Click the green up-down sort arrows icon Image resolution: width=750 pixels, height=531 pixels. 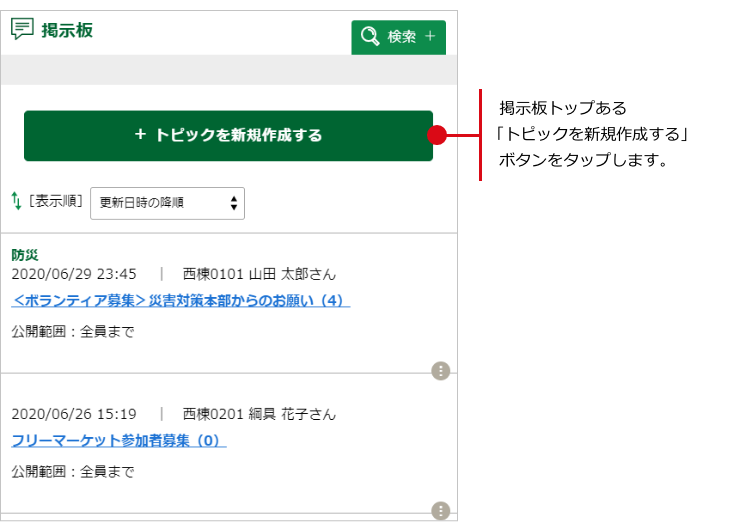[x=16, y=201]
